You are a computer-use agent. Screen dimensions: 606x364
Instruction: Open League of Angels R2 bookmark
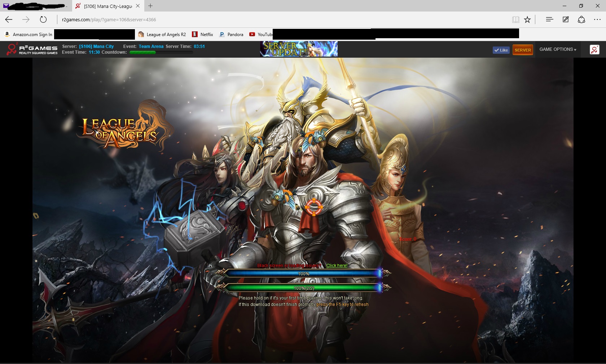coord(162,35)
